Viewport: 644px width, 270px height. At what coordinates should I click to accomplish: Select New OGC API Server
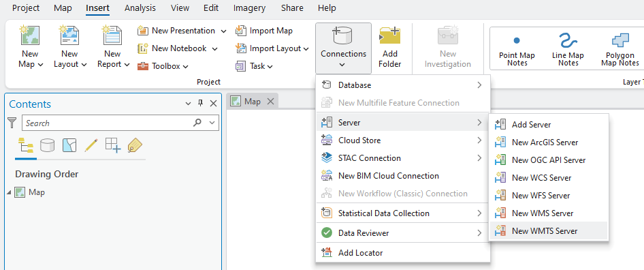click(x=548, y=160)
